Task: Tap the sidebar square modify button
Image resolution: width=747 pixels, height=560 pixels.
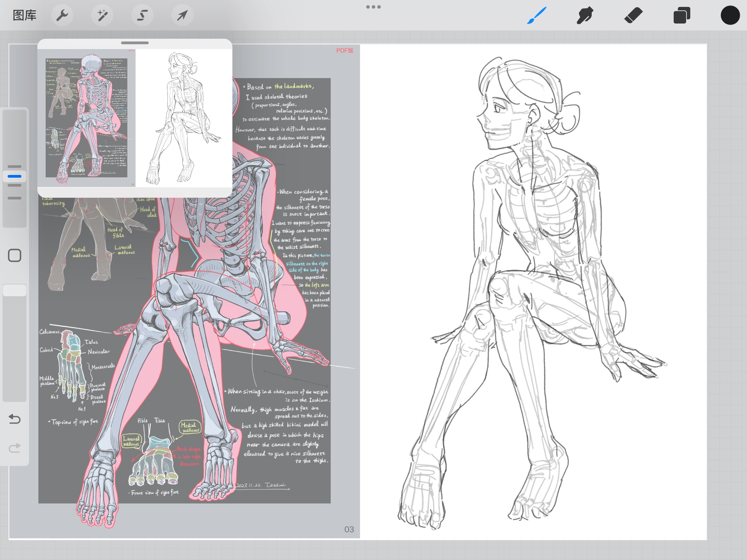Action: (x=15, y=255)
